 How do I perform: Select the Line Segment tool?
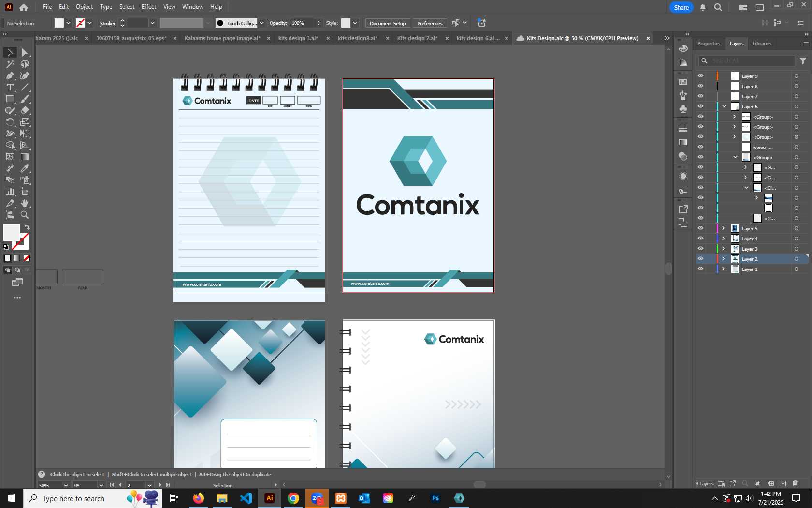click(x=25, y=87)
